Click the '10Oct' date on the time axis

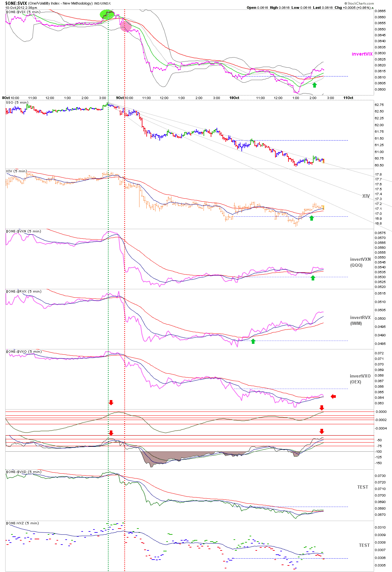pos(234,98)
